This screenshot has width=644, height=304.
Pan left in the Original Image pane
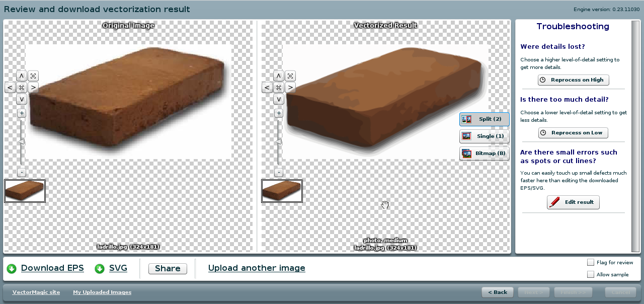[x=10, y=88]
